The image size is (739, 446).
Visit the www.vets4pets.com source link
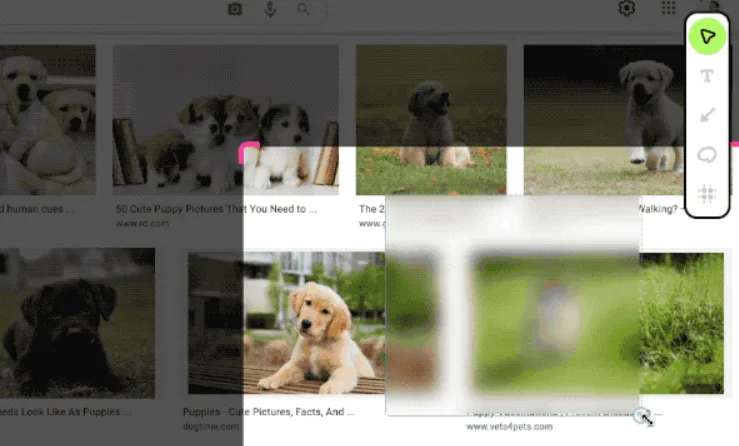click(x=509, y=427)
